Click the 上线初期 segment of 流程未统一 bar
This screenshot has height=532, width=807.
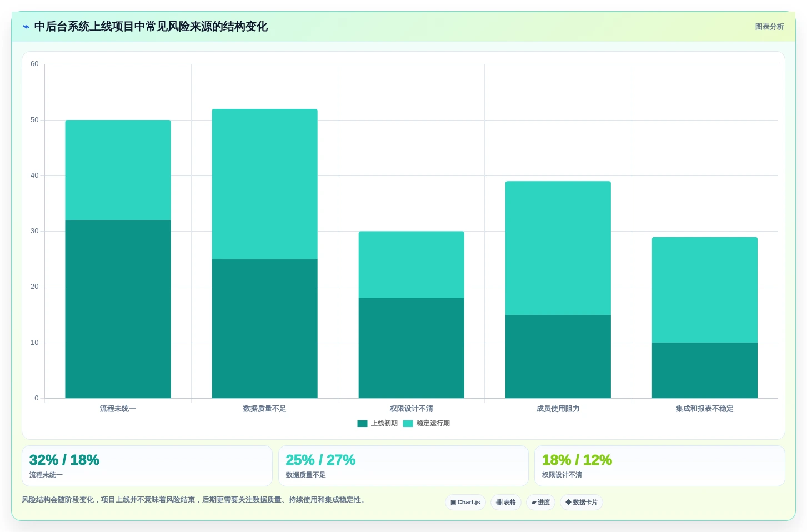click(118, 309)
